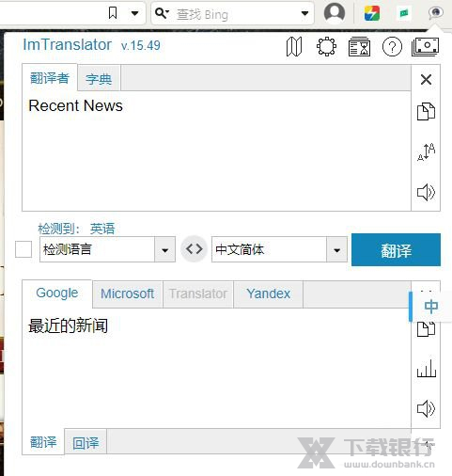Toggle the lock language checkbox
452x476 pixels.
tap(23, 249)
